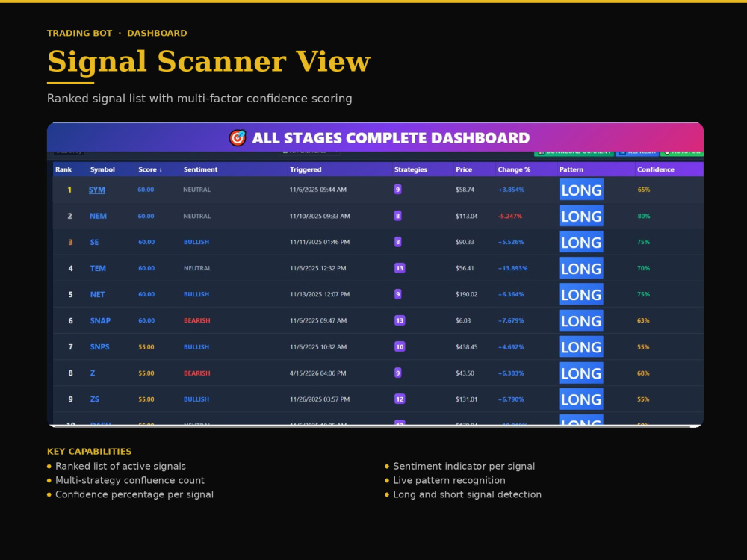Click the price $6.03
The image size is (747, 560).
463,320
